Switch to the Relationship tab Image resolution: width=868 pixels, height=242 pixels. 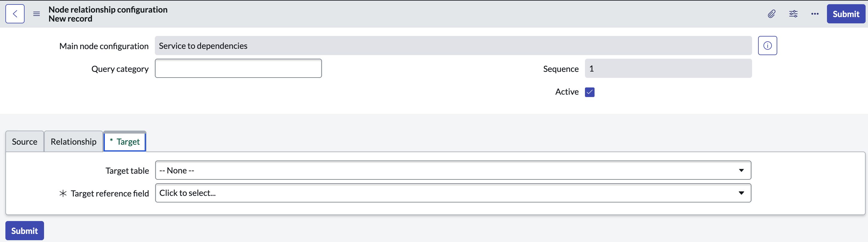coord(73,142)
